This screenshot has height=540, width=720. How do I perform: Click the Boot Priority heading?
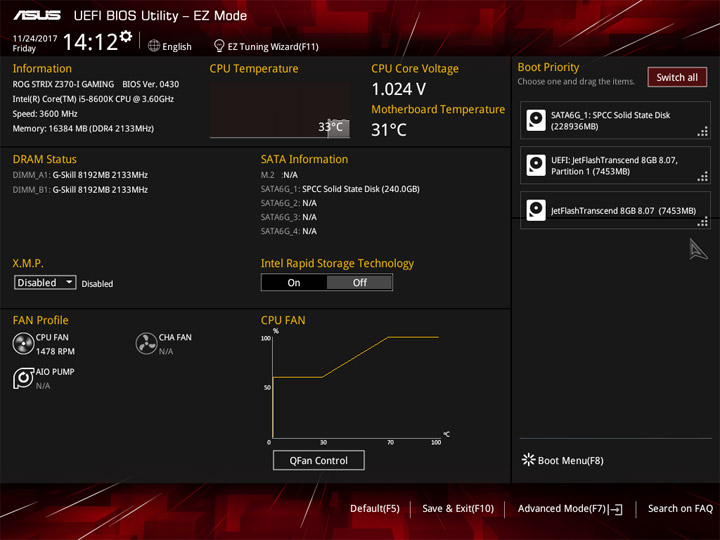[548, 67]
